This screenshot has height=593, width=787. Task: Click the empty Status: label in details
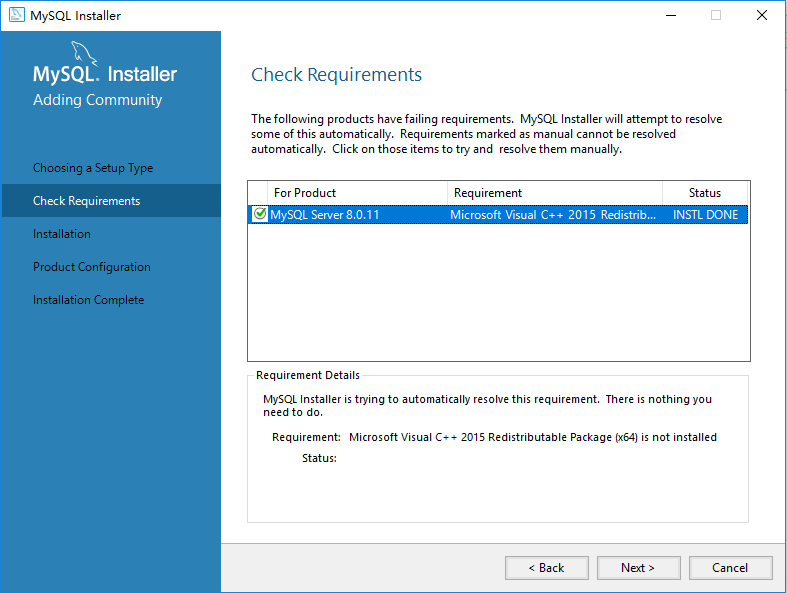coord(319,458)
